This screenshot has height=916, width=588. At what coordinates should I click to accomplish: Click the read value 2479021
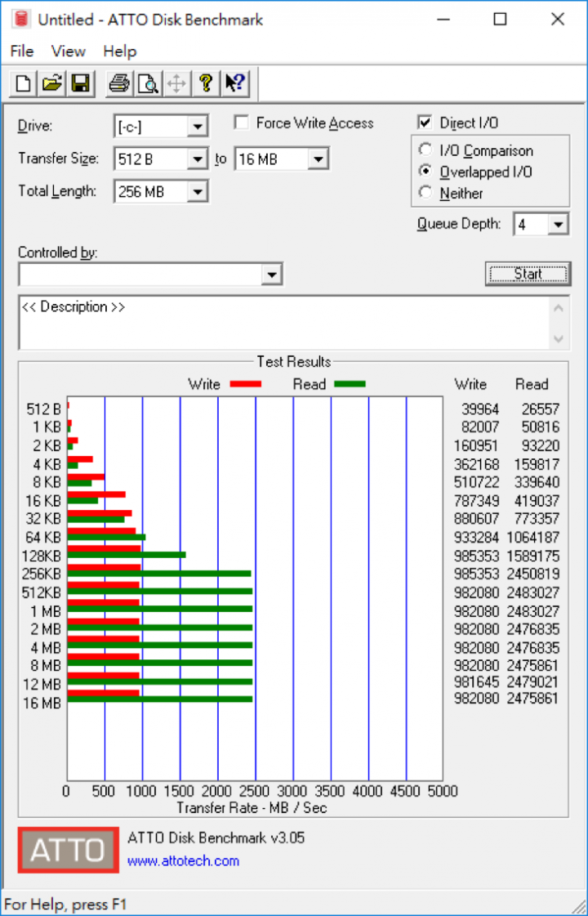pos(532,681)
